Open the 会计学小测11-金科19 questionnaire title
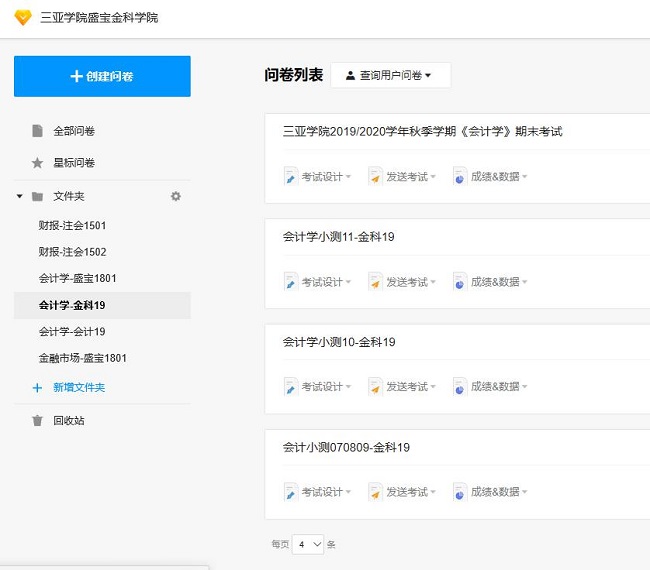Viewport: 650px width, 570px height. coord(339,237)
